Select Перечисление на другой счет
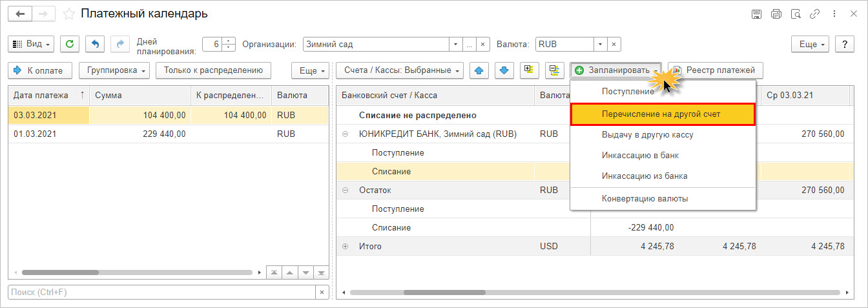Viewport: 868px width, 308px height. (x=663, y=114)
